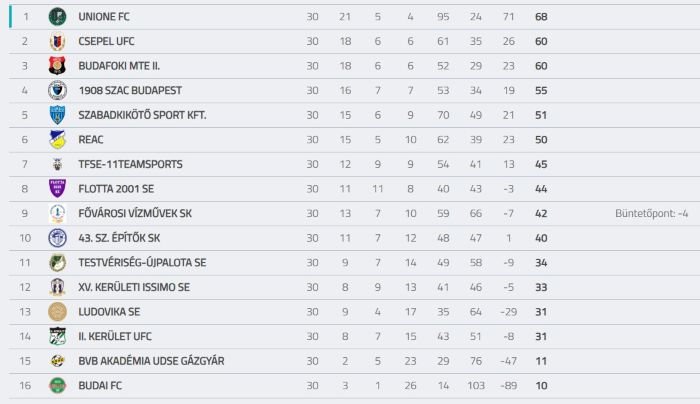Open the BVB Akadémia UDSE Gázgyár link
The width and height of the screenshot is (700, 404).
click(x=151, y=361)
